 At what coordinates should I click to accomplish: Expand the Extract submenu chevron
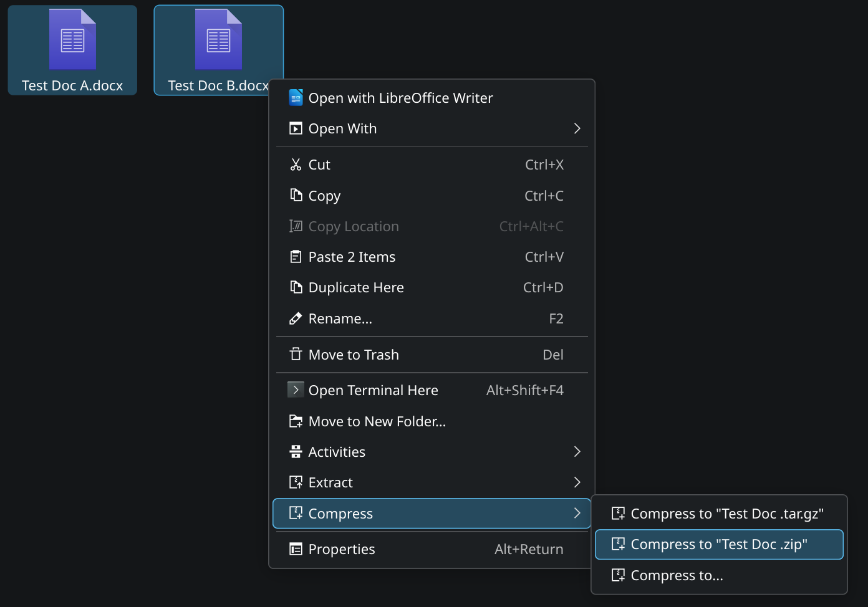(x=577, y=482)
